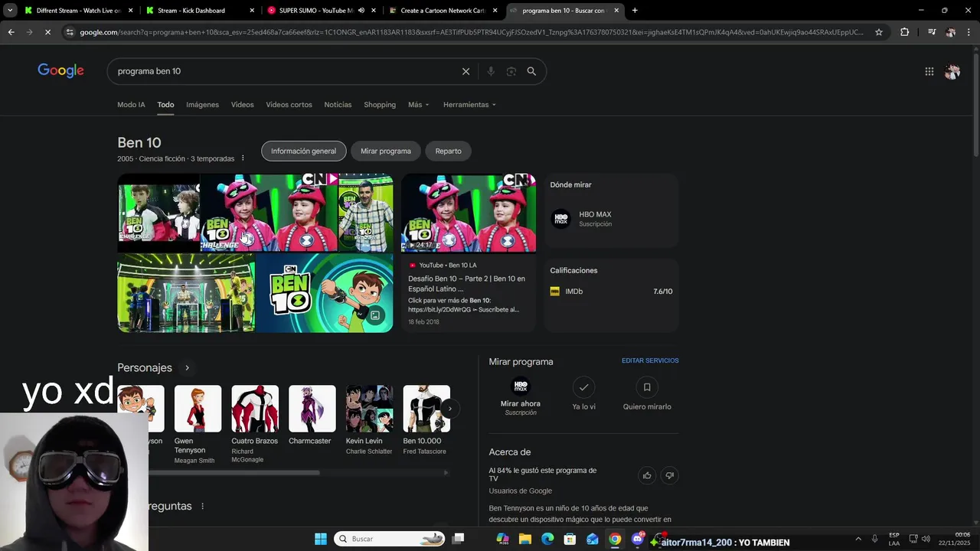Show hidden system tray icons
Screen dimensions: 980x551
click(857, 539)
